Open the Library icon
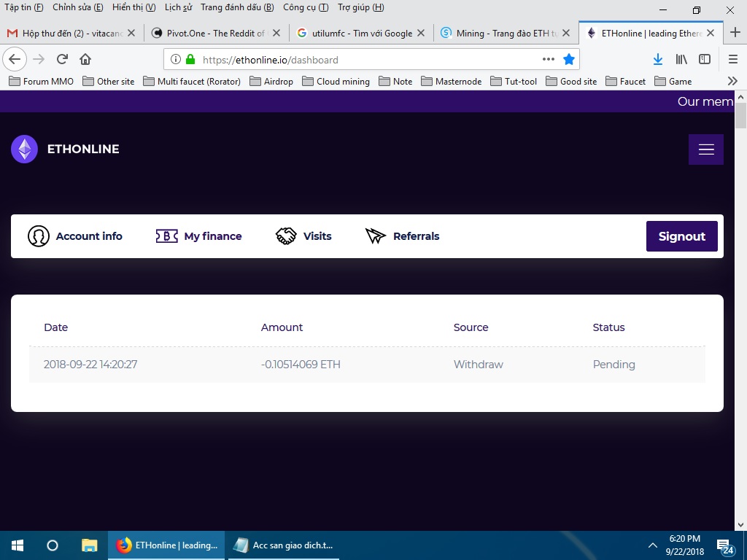 (x=681, y=59)
